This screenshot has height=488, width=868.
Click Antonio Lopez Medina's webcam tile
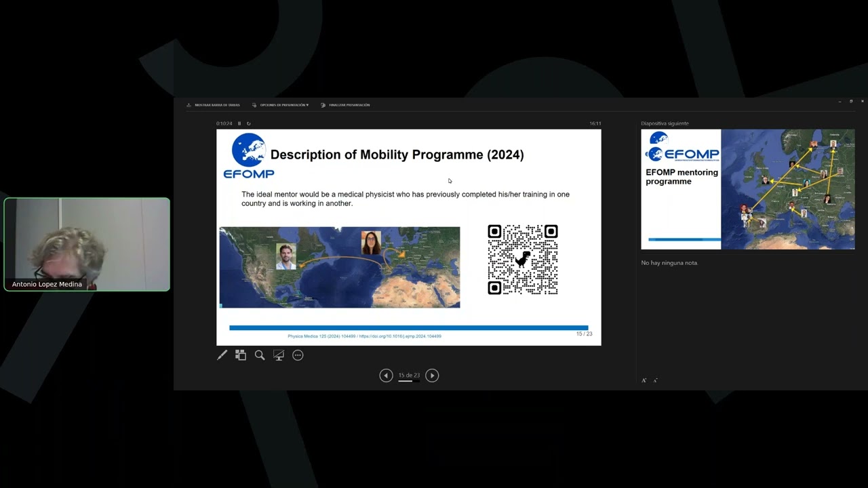[87, 244]
